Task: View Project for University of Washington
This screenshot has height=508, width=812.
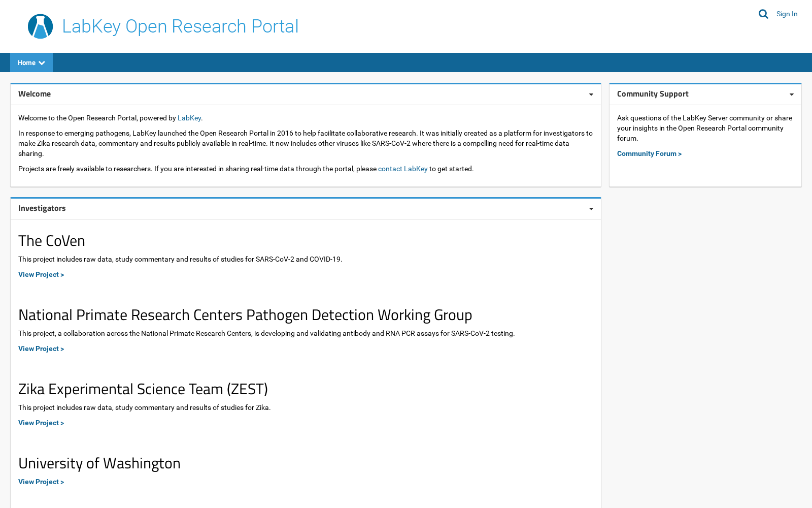Action: pos(41,482)
